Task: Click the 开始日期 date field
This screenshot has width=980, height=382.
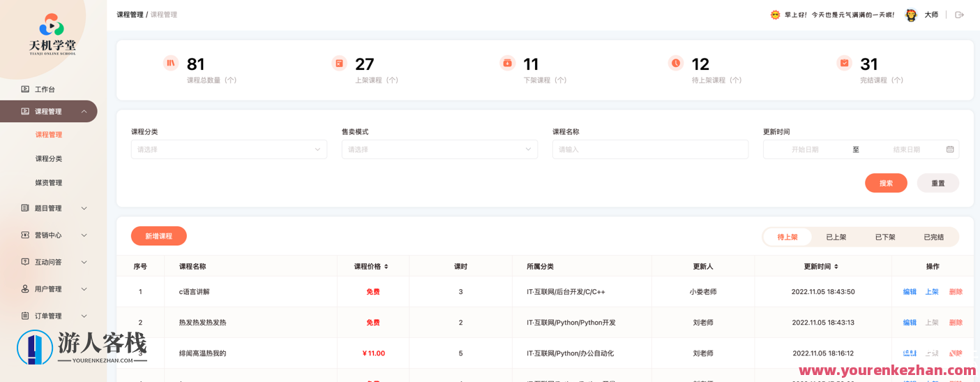Action: point(805,149)
